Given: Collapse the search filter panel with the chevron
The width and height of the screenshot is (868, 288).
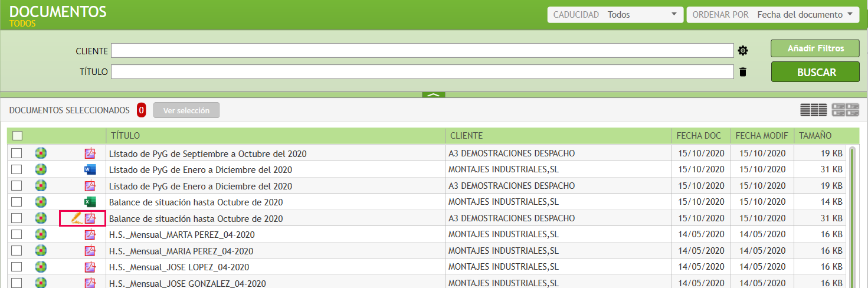Looking at the screenshot, I should click(x=434, y=94).
